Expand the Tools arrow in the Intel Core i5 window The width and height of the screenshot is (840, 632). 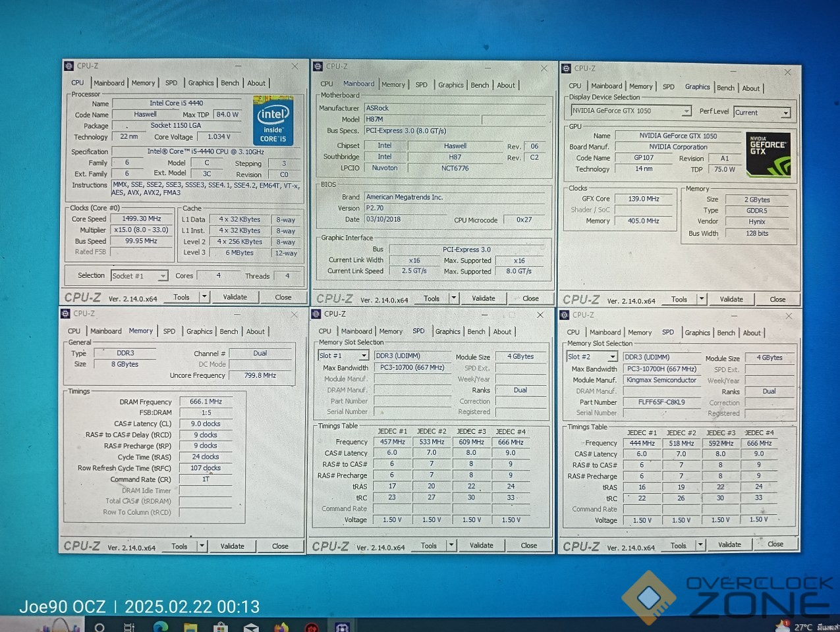click(204, 297)
